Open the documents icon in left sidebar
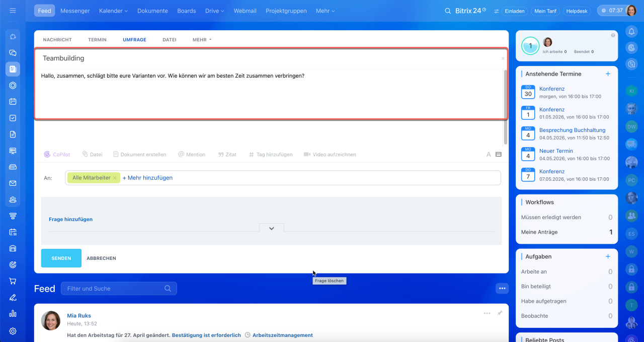Image resolution: width=644 pixels, height=342 pixels. pyautogui.click(x=13, y=134)
